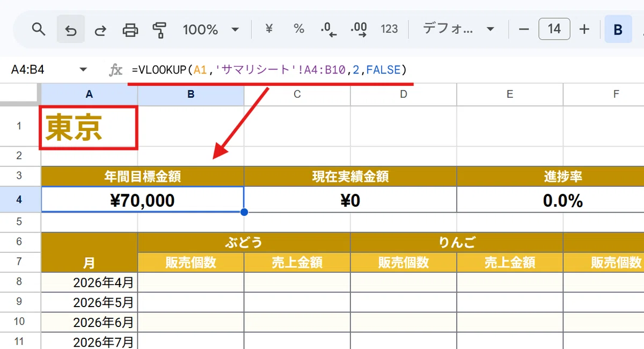Format as yen currency

click(x=269, y=29)
